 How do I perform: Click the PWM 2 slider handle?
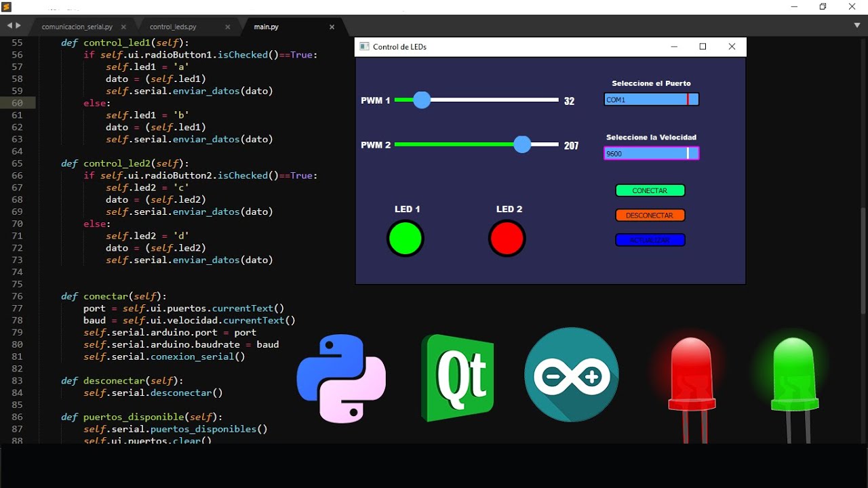pyautogui.click(x=522, y=144)
